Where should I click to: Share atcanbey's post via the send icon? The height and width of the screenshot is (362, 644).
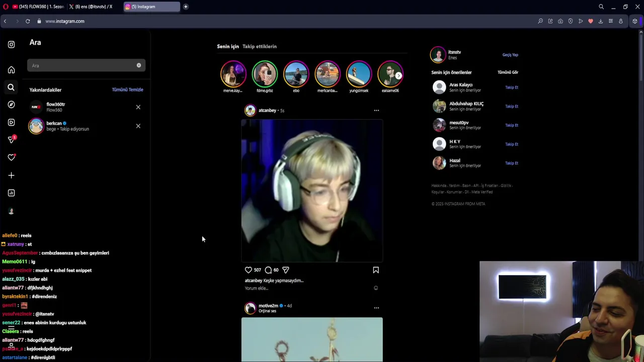click(286, 270)
